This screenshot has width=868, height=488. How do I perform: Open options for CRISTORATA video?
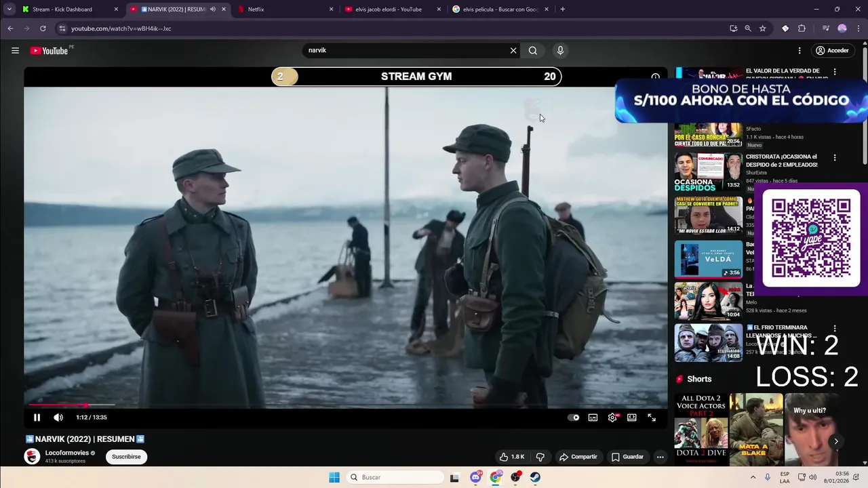point(835,157)
